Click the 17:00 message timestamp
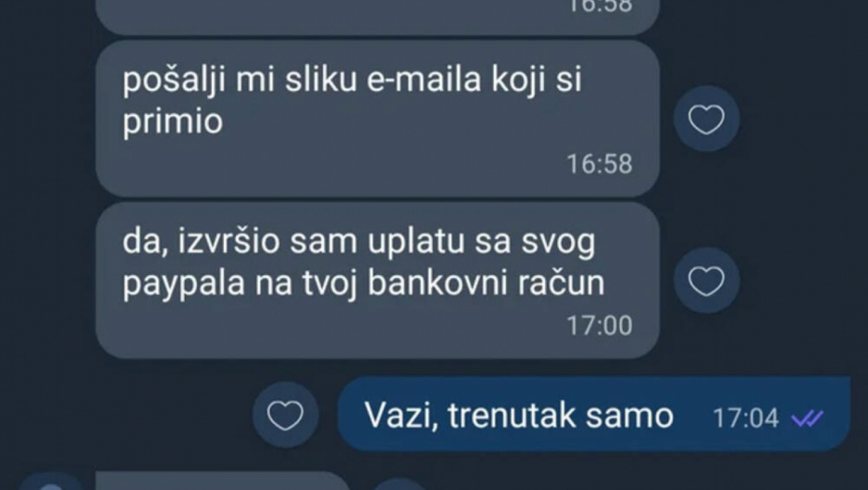 [599, 326]
